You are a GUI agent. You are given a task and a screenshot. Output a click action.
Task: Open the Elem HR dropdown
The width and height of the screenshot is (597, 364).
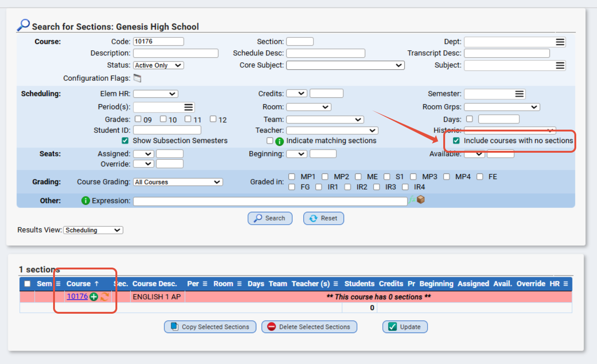[x=156, y=94]
